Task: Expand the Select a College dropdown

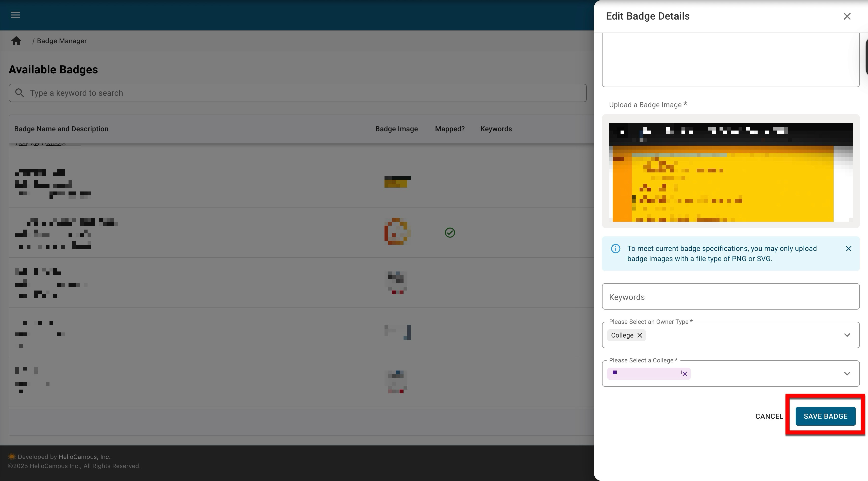Action: pyautogui.click(x=847, y=374)
